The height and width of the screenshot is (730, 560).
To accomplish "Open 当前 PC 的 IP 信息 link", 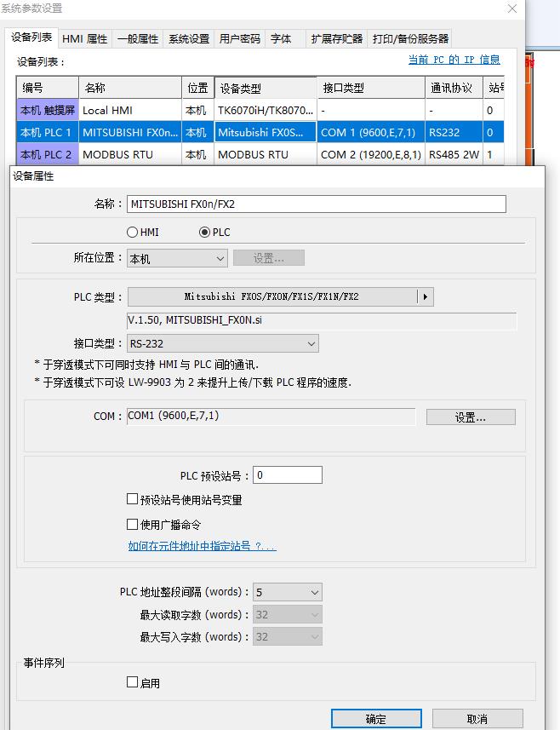I will click(454, 60).
